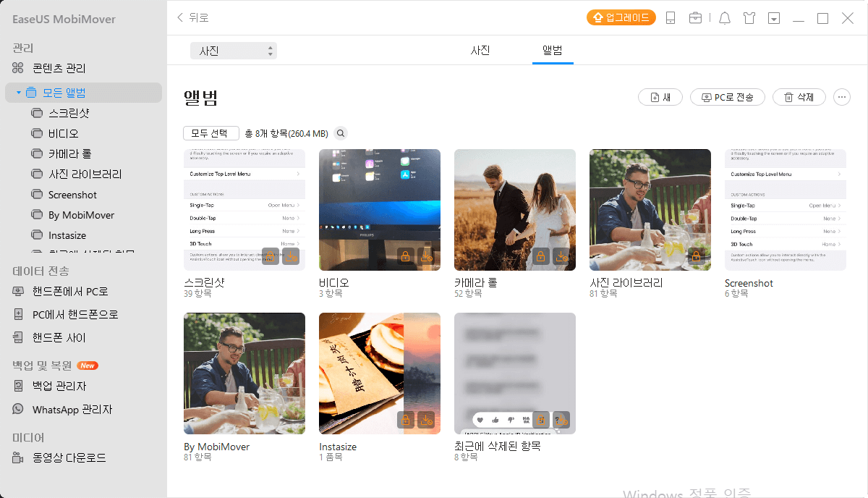868x498 pixels.
Task: Switch to the 사진 tab
Action: [x=480, y=51]
